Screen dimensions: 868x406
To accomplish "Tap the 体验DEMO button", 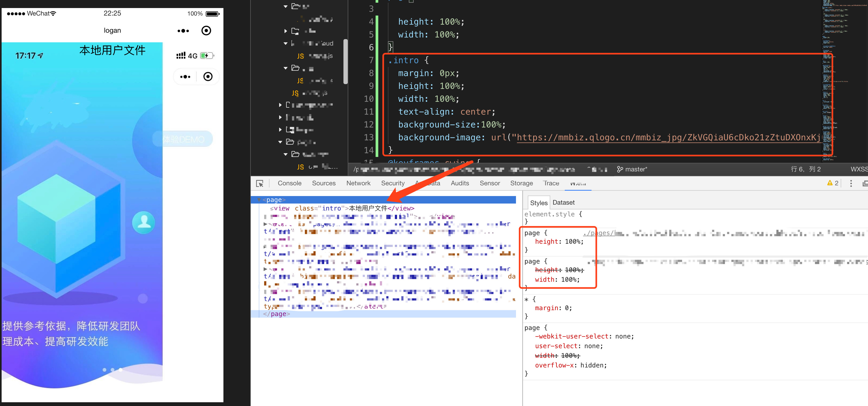I will pyautogui.click(x=183, y=139).
